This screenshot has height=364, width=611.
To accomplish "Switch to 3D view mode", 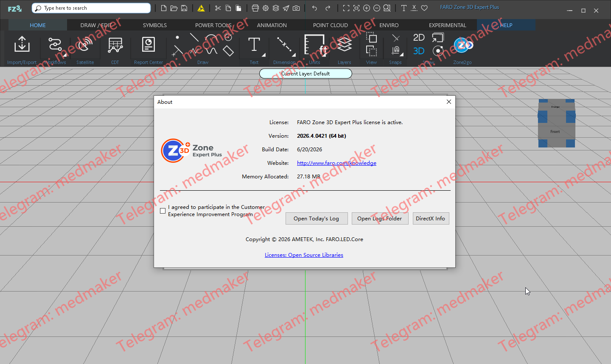I will (419, 51).
